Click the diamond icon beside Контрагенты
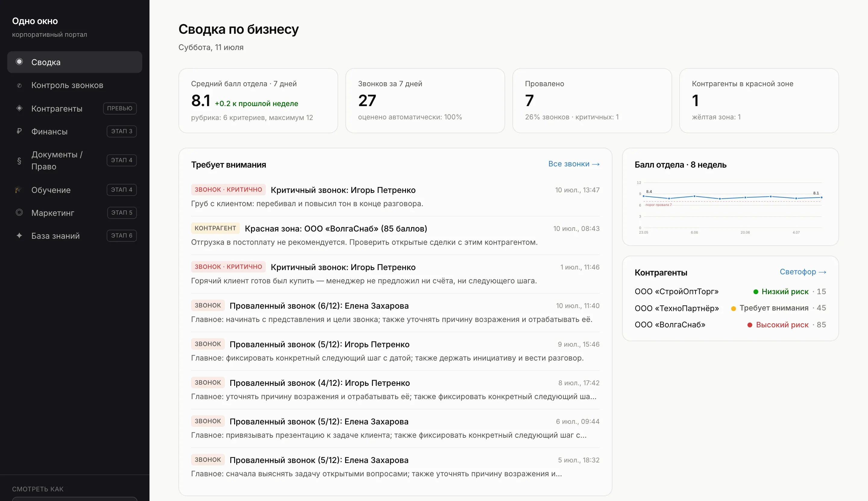This screenshot has height=501, width=868. [x=19, y=108]
